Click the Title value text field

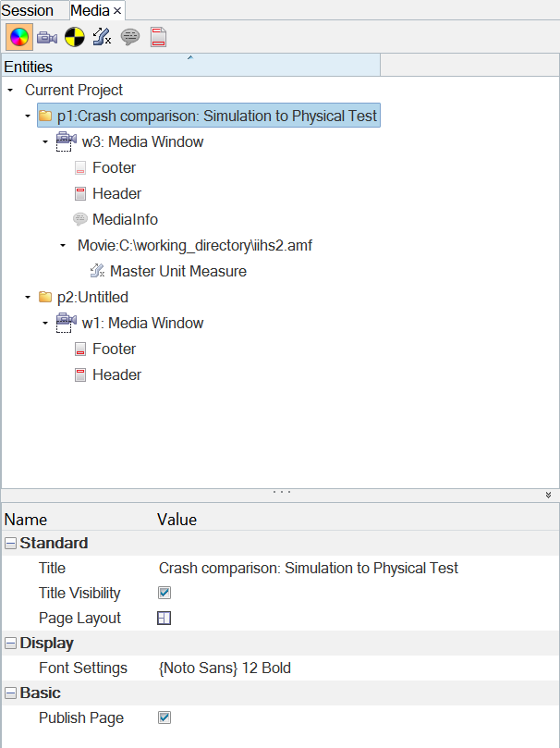click(309, 569)
